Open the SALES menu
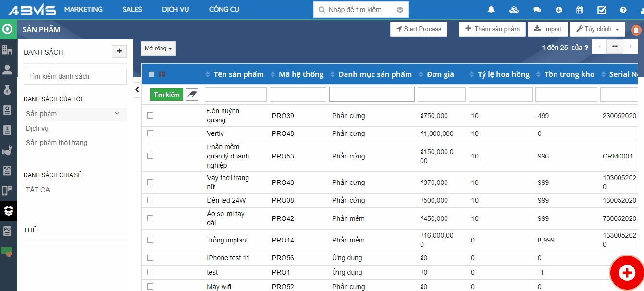Image resolution: width=644 pixels, height=291 pixels. [132, 9]
